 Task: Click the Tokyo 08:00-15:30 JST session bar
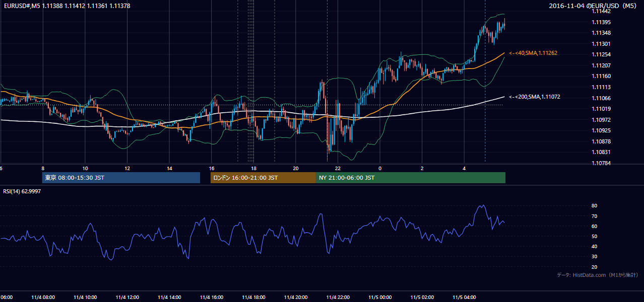121,178
